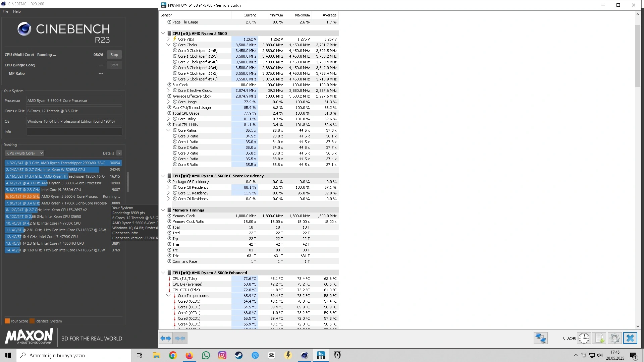The height and width of the screenshot is (362, 644).
Task: Click Maximum column header
Action: click(x=298, y=15)
